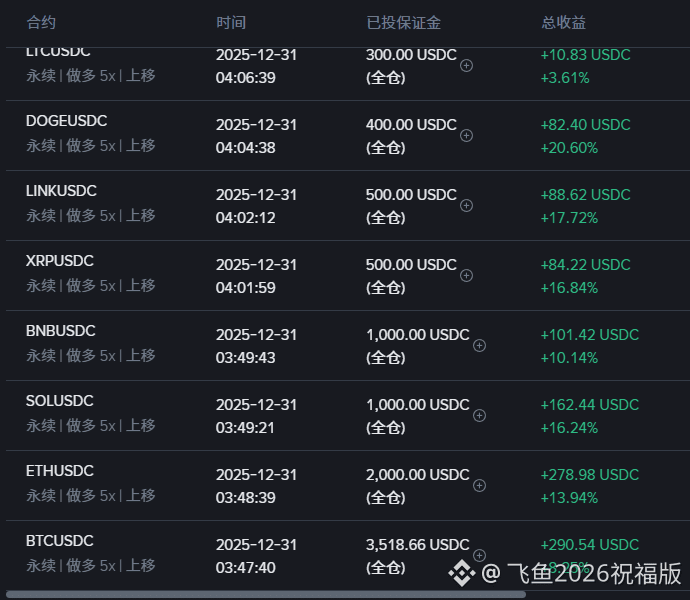Add margin to the XRPUSDC position
The width and height of the screenshot is (690, 600).
pyautogui.click(x=466, y=275)
